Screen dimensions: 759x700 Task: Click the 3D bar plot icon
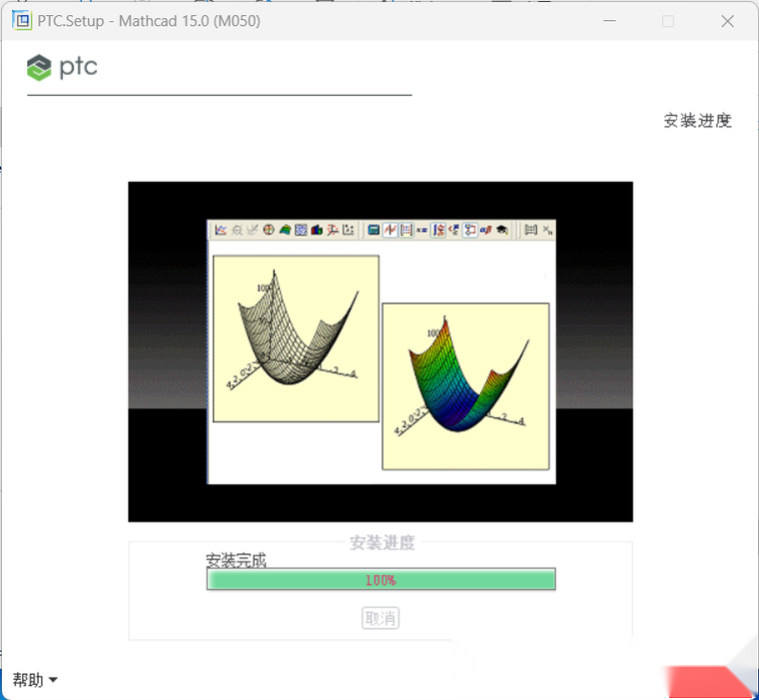[317, 230]
